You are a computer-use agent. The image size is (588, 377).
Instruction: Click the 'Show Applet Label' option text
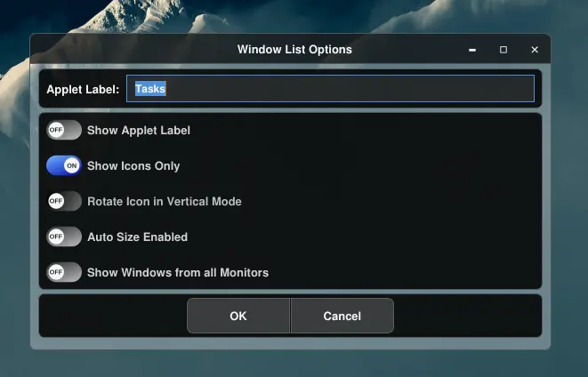(138, 130)
